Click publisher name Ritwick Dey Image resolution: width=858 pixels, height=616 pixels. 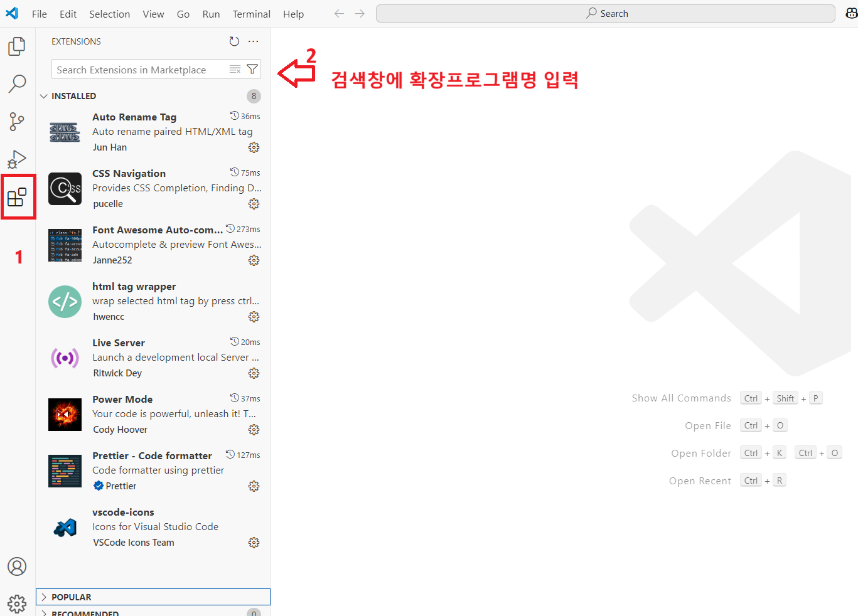click(x=117, y=373)
